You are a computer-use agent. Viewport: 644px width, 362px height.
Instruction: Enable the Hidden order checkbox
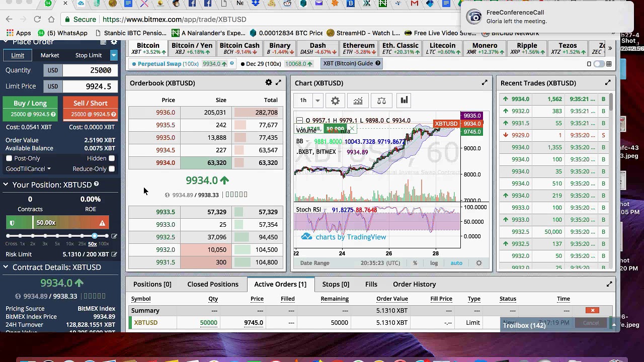coord(112,158)
